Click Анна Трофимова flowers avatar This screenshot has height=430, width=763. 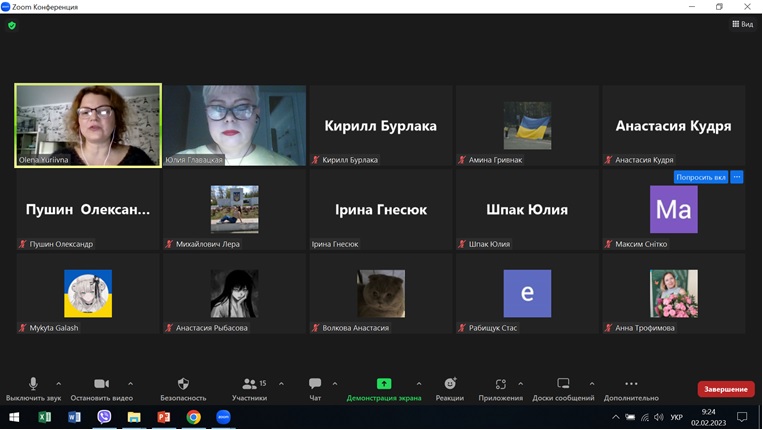(673, 293)
